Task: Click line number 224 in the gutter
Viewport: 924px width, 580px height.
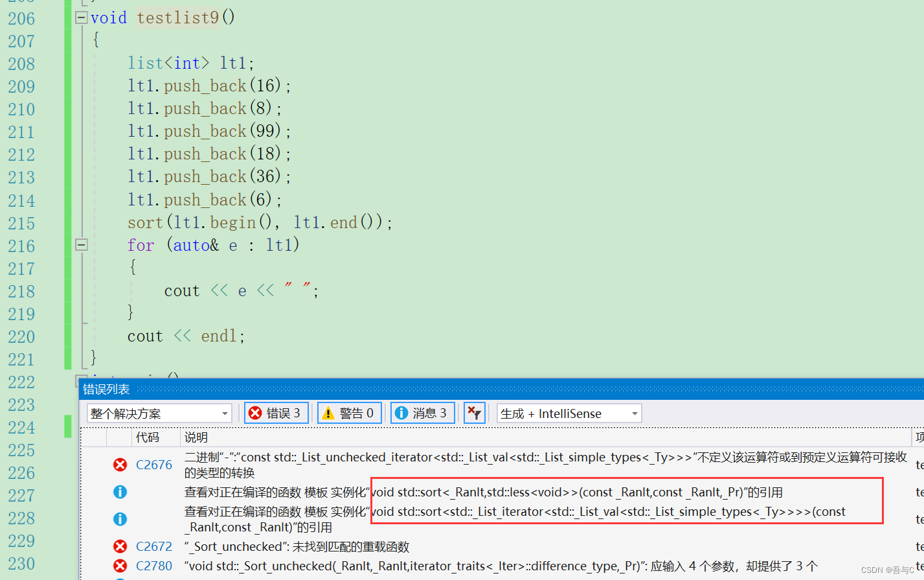Action: click(x=21, y=428)
